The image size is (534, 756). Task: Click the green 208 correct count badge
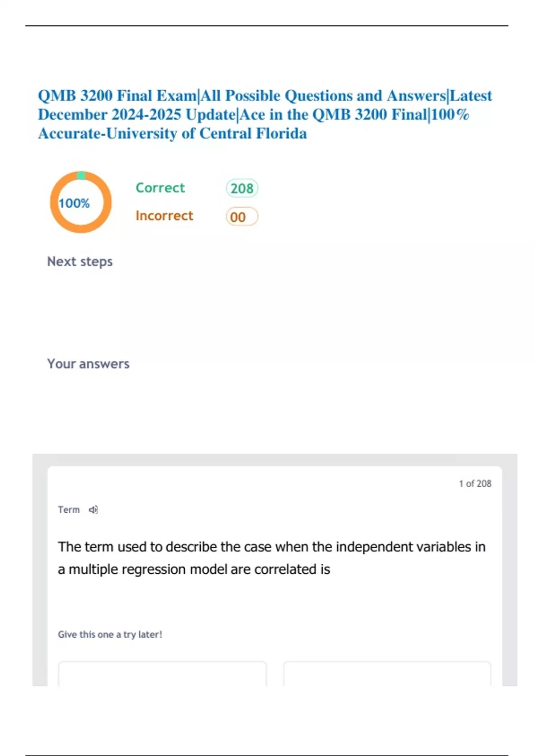242,188
